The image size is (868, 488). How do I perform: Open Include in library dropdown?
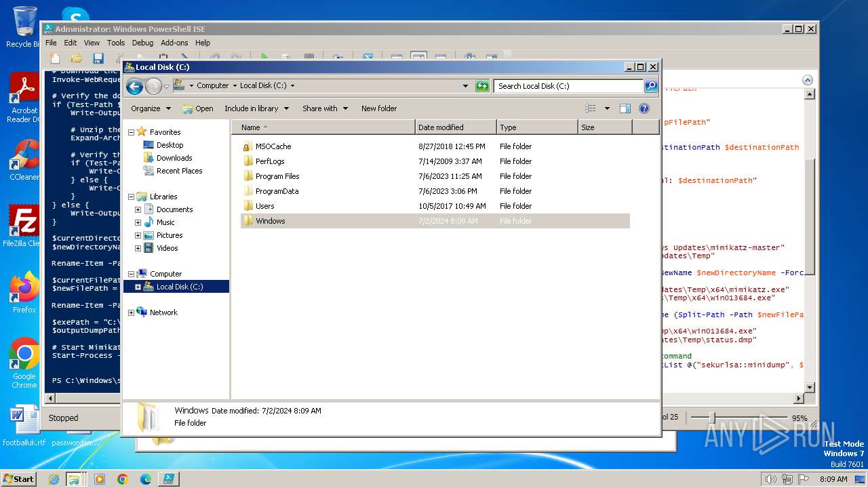pyautogui.click(x=256, y=108)
